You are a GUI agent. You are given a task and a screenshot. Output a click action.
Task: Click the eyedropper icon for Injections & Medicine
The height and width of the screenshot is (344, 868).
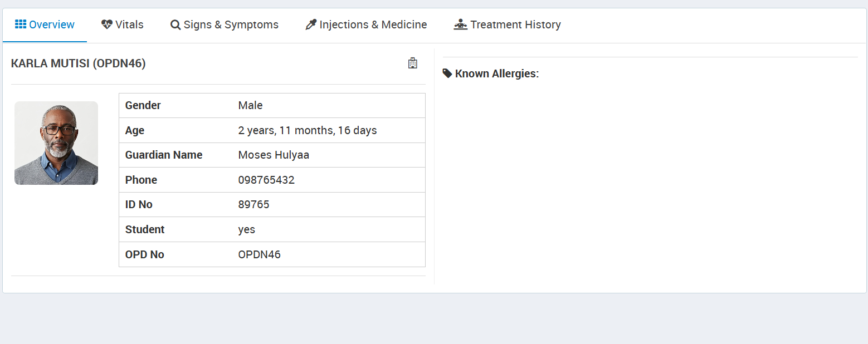[311, 24]
